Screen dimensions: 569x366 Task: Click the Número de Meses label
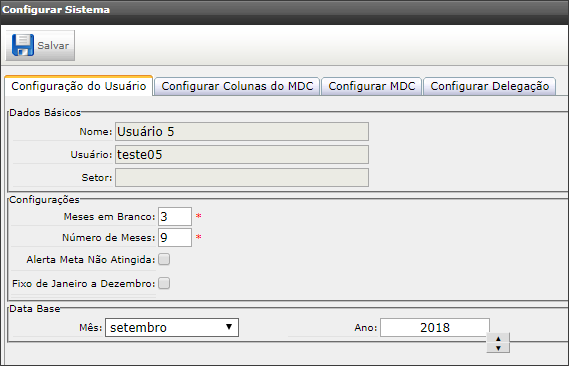(109, 238)
